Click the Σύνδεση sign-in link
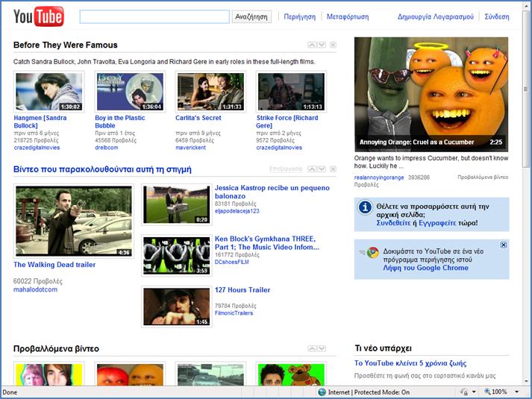Image resolution: width=532 pixels, height=399 pixels. tap(497, 16)
